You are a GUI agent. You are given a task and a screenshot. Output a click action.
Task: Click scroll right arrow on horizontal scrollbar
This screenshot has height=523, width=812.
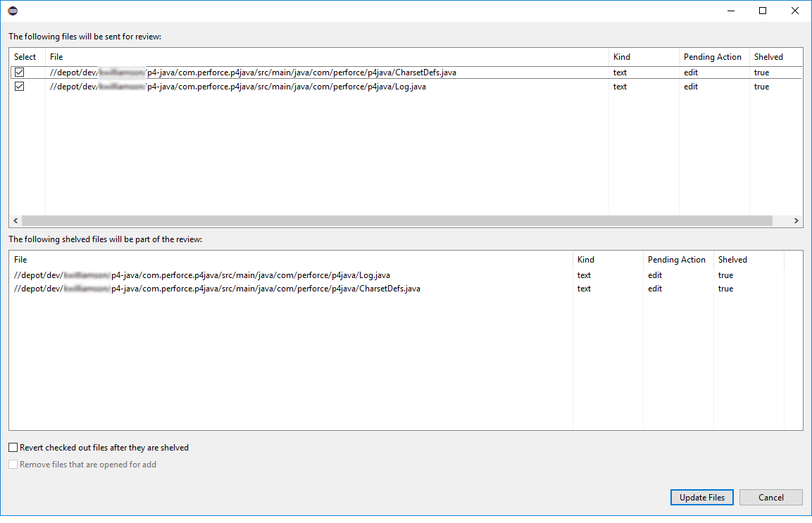797,221
